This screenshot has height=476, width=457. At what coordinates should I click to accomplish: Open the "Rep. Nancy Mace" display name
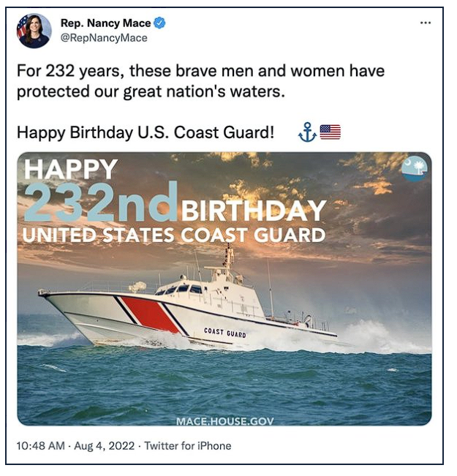point(105,23)
